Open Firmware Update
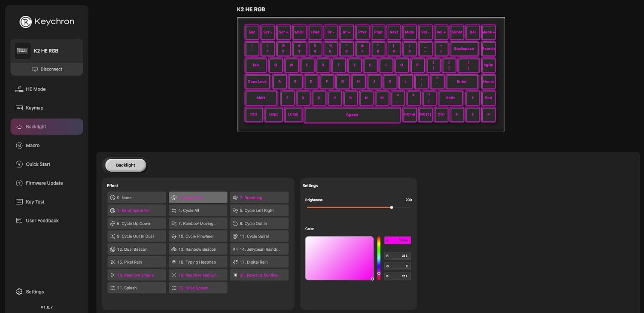 (47, 183)
